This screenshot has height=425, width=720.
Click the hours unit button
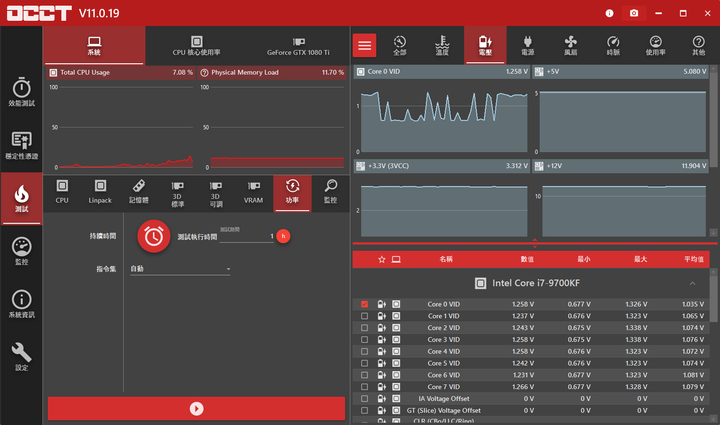tap(283, 236)
